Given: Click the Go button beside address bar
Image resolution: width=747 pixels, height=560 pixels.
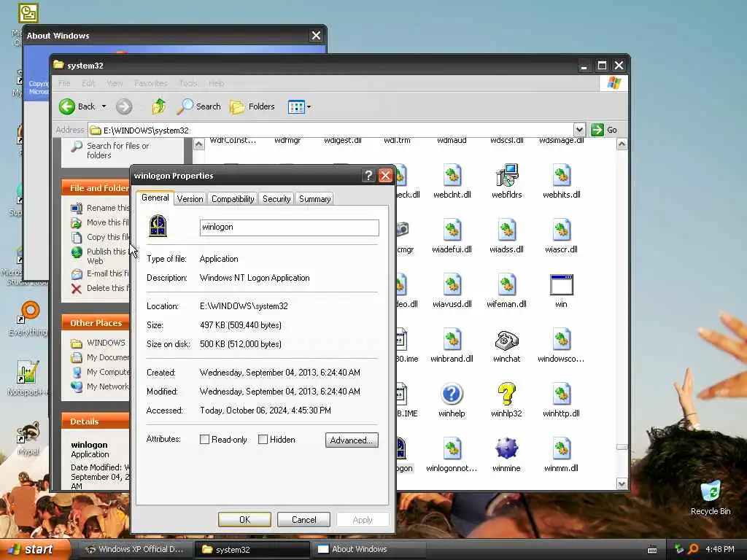Looking at the screenshot, I should [604, 130].
